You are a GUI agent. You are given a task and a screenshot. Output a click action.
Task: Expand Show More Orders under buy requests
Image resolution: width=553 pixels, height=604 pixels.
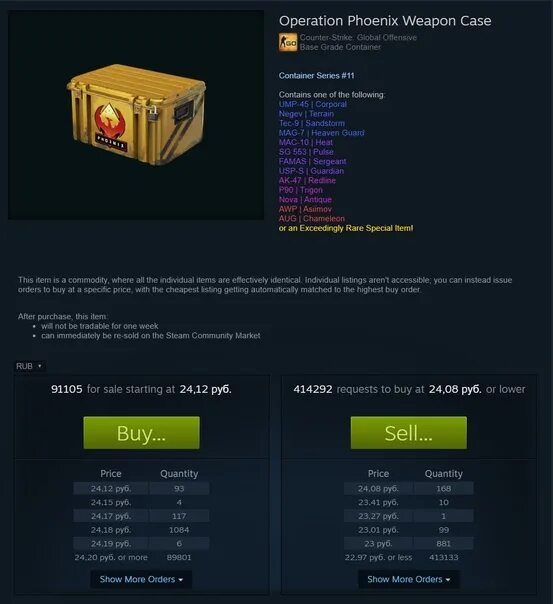click(x=409, y=579)
